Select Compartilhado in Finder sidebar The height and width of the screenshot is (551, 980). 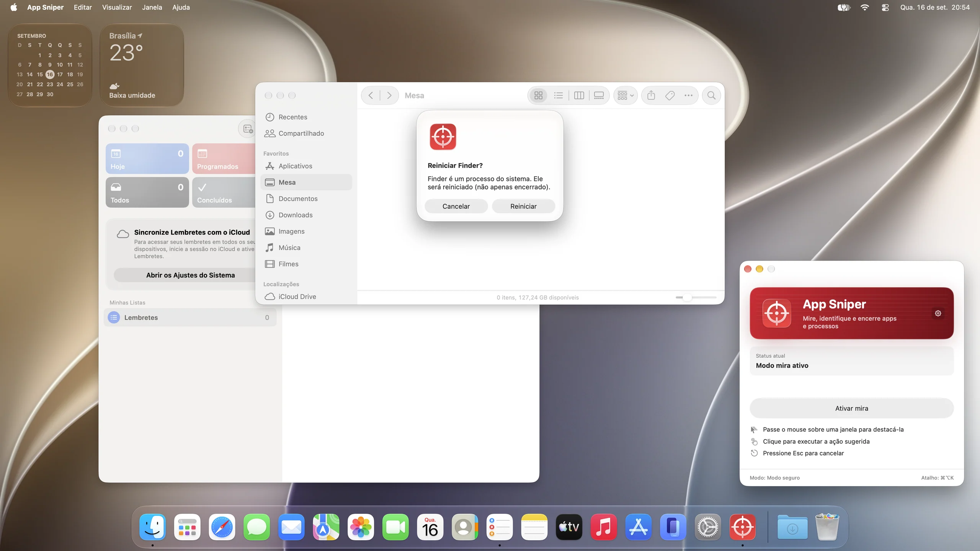pyautogui.click(x=306, y=133)
